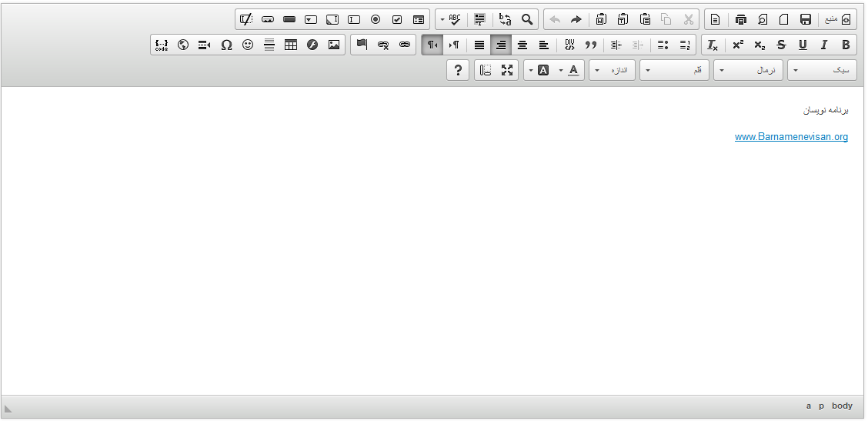The width and height of the screenshot is (868, 421).
Task: Click the print icon
Action: click(741, 19)
